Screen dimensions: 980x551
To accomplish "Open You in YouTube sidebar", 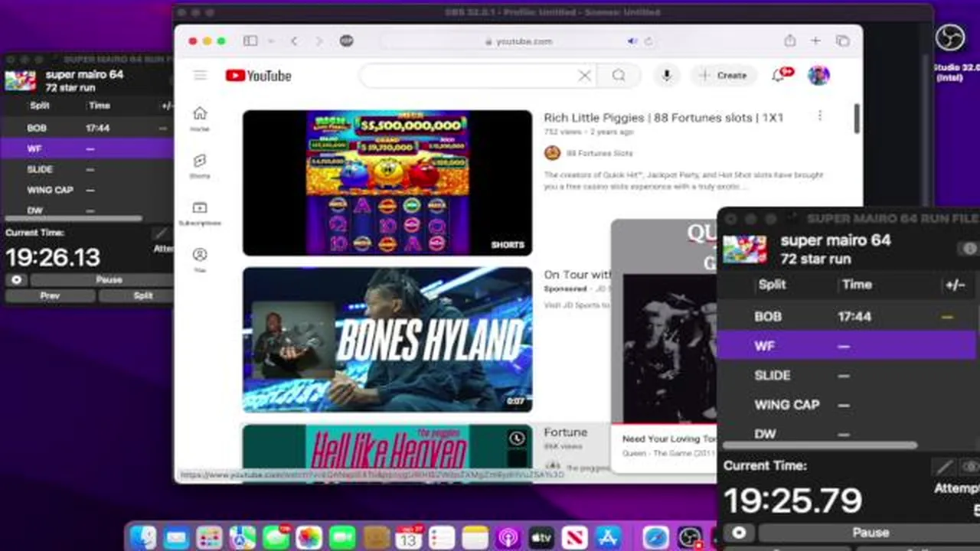I will pos(200,259).
